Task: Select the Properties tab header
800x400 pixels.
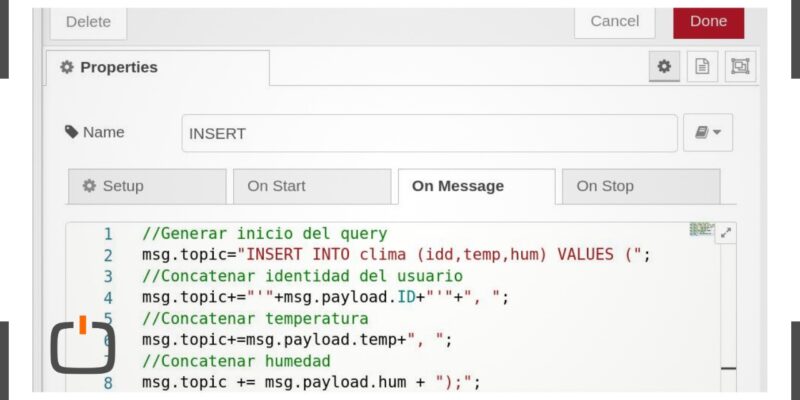Action: click(x=158, y=67)
